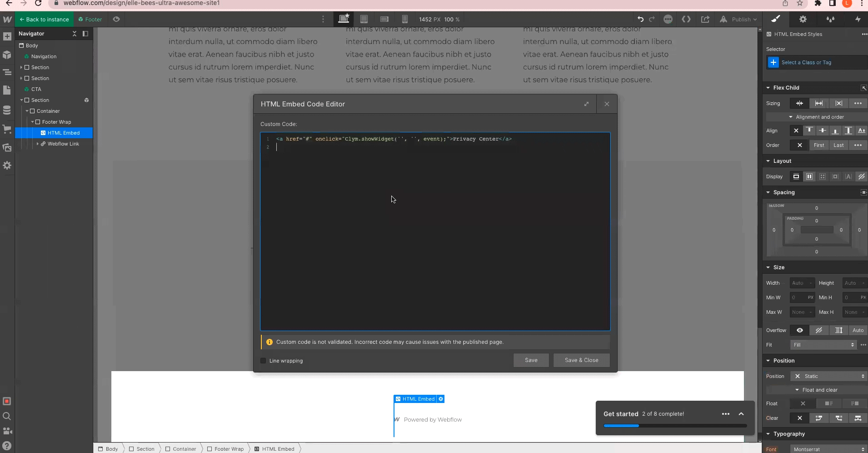Open the search magnifier in left sidebar

click(7, 416)
